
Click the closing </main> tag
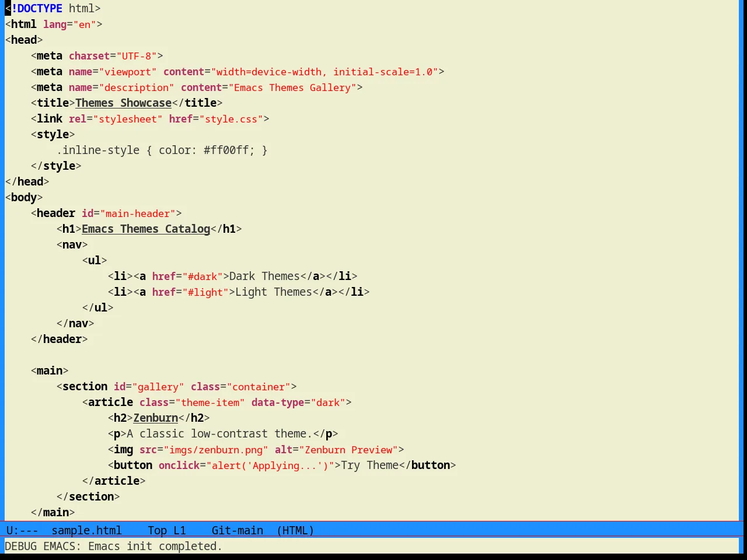coord(53,512)
